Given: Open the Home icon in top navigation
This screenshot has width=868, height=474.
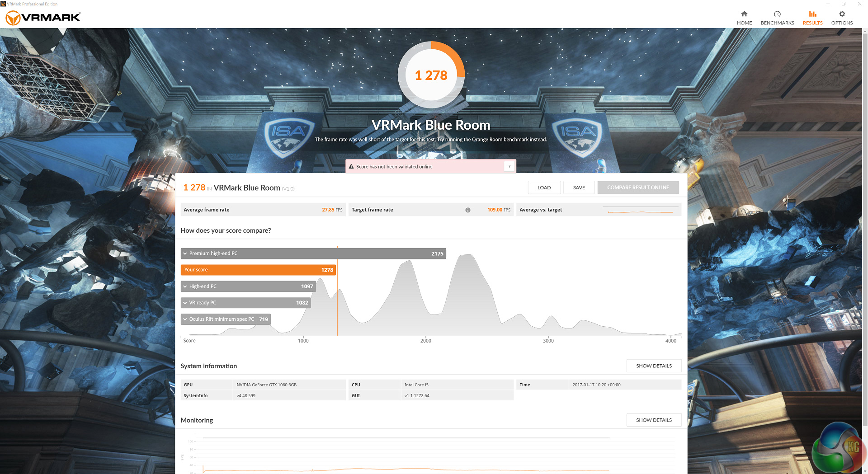Looking at the screenshot, I should coord(744,14).
